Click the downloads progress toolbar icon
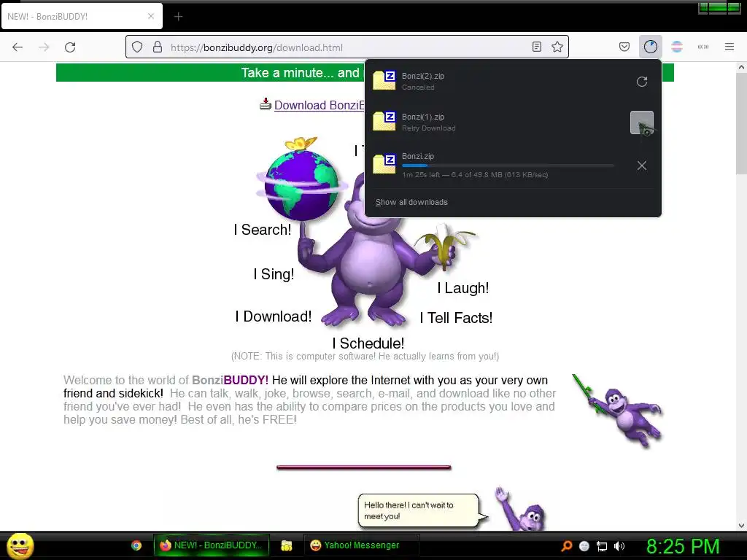 tap(650, 47)
